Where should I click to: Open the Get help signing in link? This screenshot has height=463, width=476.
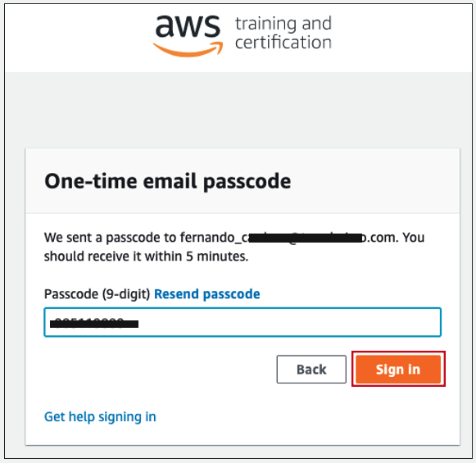(x=100, y=416)
